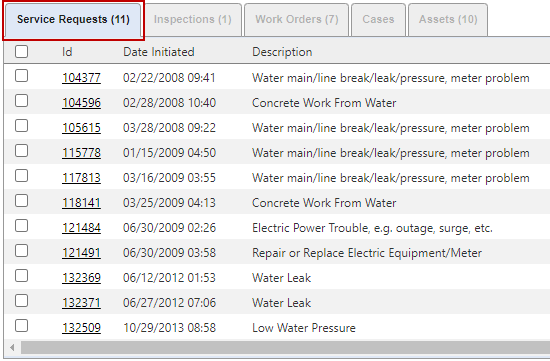
Task: Open service request 105615
Action: (81, 128)
